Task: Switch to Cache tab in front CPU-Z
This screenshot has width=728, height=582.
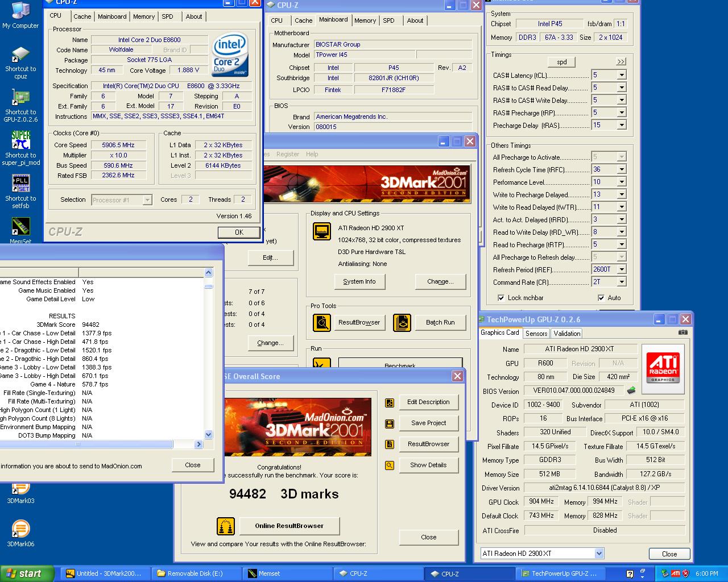Action: [82, 16]
